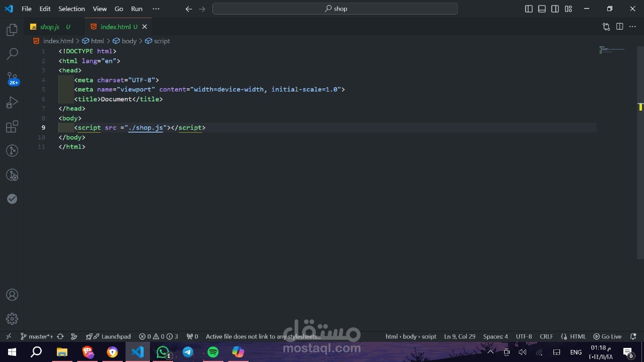
Task: Open the remote window status bar icon
Action: (9, 336)
